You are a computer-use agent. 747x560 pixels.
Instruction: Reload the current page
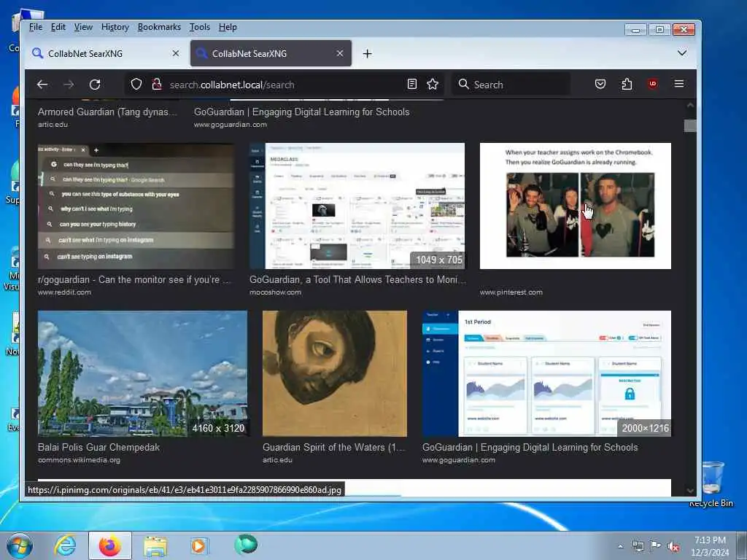click(x=95, y=85)
